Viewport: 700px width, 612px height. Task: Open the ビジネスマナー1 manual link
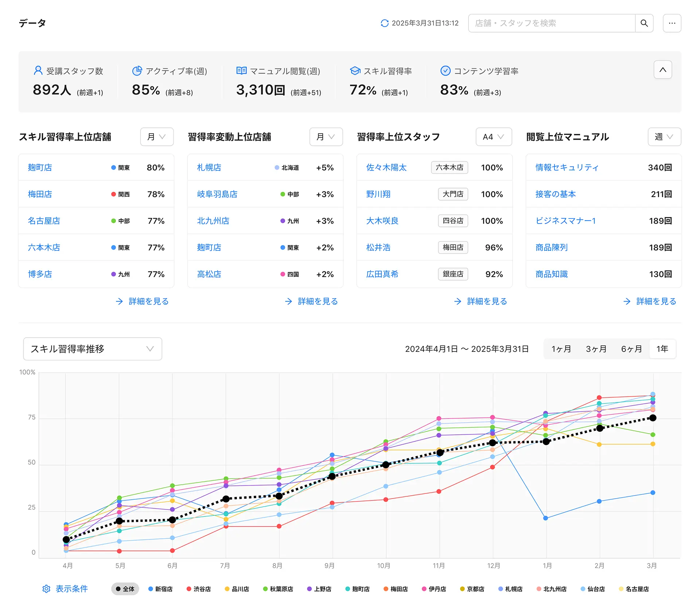[x=565, y=221]
